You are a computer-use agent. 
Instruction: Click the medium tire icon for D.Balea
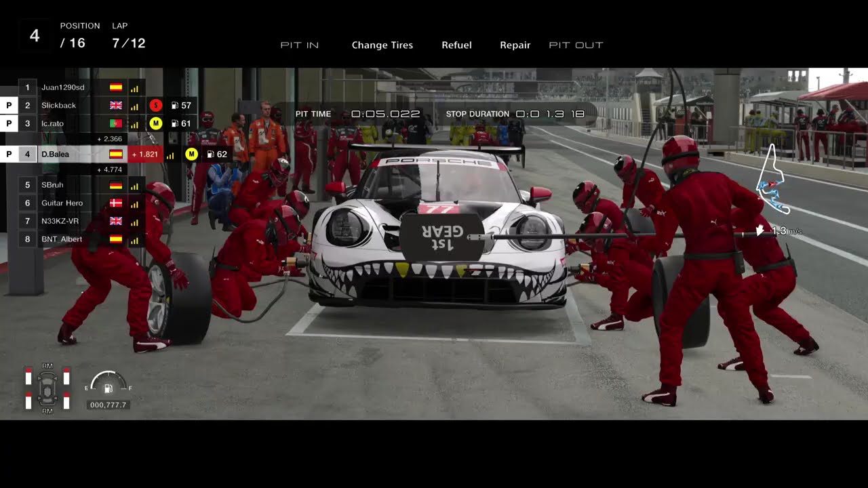tap(191, 155)
